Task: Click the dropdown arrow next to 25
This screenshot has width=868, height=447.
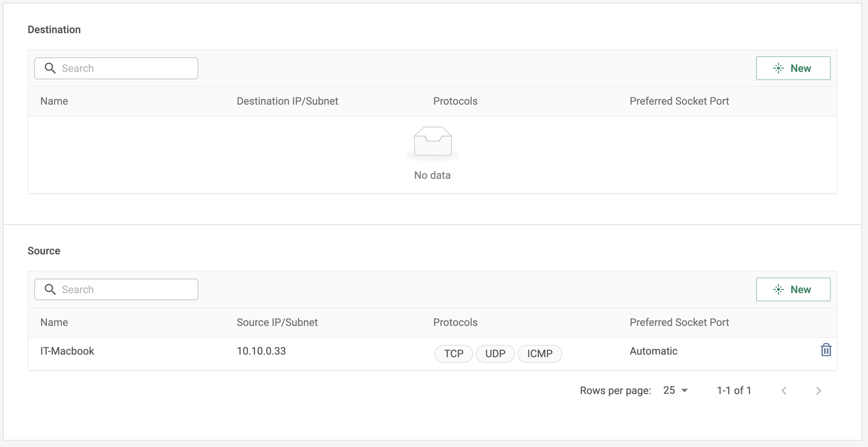Action: click(x=685, y=390)
